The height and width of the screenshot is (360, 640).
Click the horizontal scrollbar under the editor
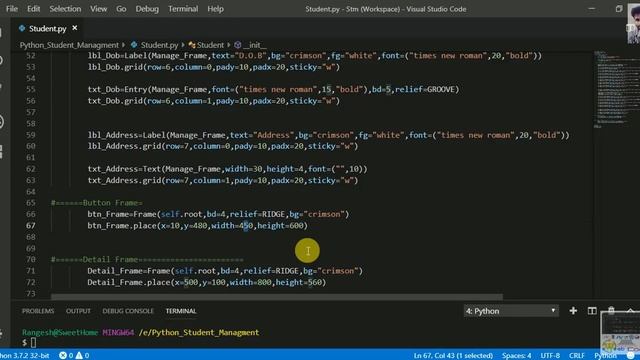(277, 297)
